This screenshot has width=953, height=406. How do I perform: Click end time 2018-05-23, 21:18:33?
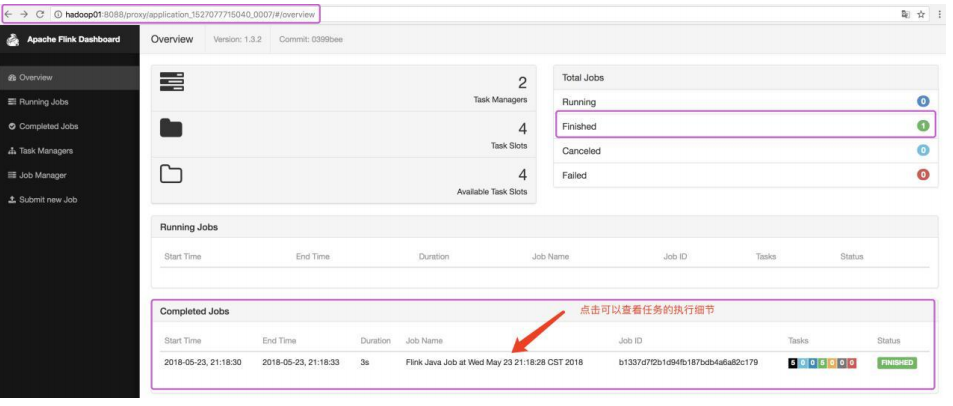point(301,362)
